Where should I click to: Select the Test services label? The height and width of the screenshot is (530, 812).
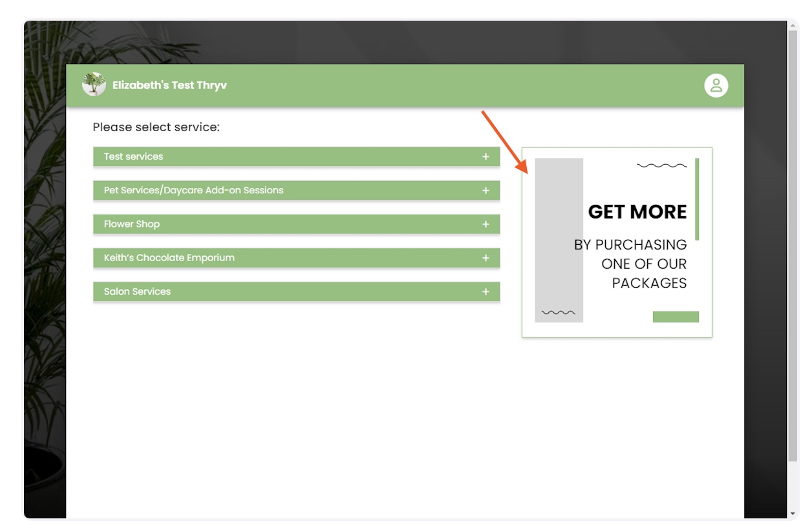[134, 156]
